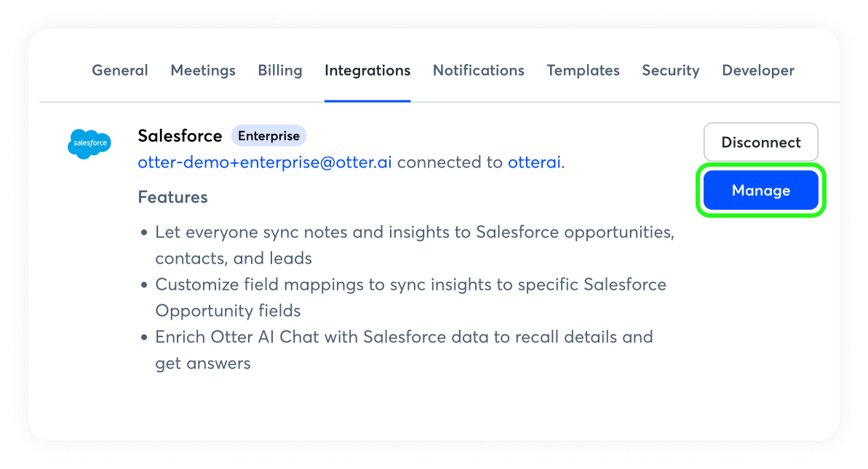Viewport: 868px width, 469px height.
Task: Go to the Developer tab
Action: pos(758,71)
